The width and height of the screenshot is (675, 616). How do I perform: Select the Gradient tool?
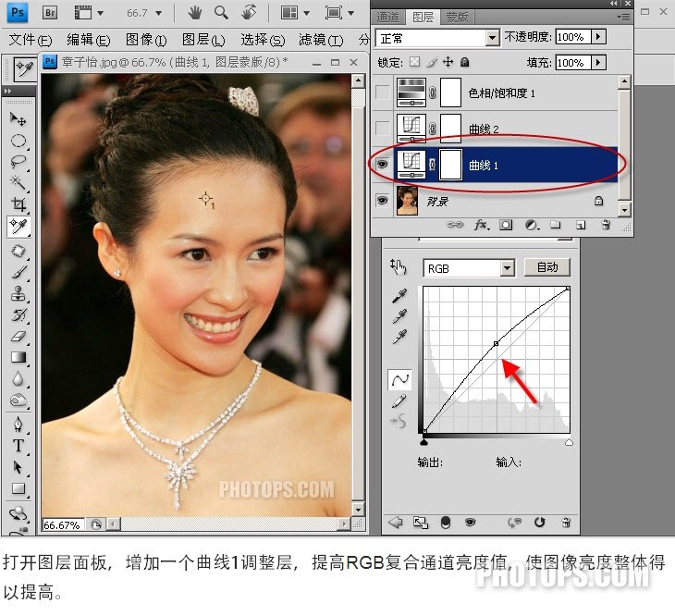tap(18, 357)
